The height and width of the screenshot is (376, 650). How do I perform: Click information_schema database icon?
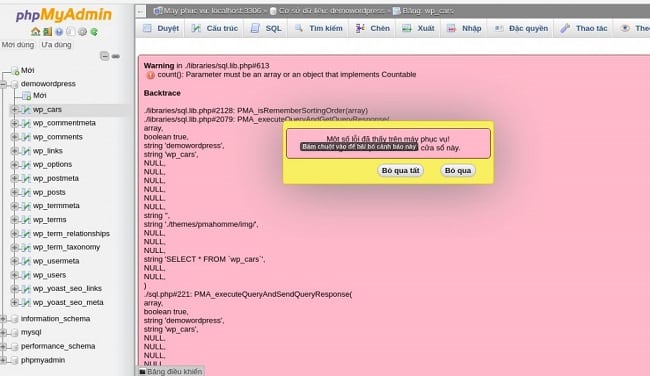[15, 319]
